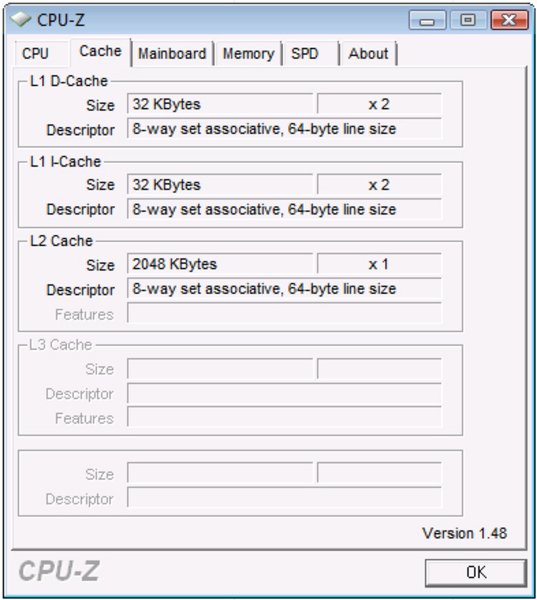The image size is (537, 600).
Task: Maximize the CPU-Z window
Action: [x=468, y=20]
